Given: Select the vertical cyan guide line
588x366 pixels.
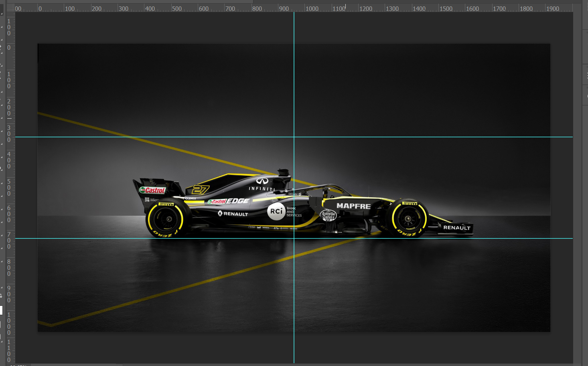Looking at the screenshot, I should click(x=294, y=188).
